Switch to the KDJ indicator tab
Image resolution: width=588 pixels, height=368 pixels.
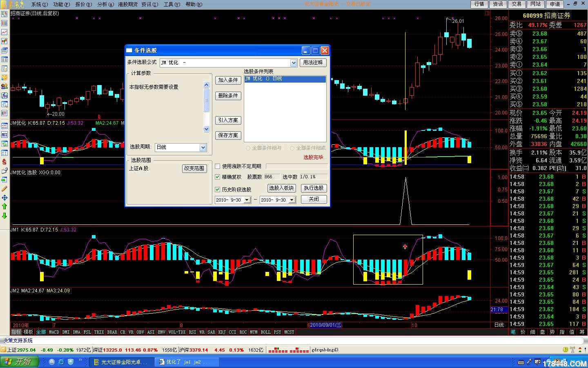click(222, 332)
